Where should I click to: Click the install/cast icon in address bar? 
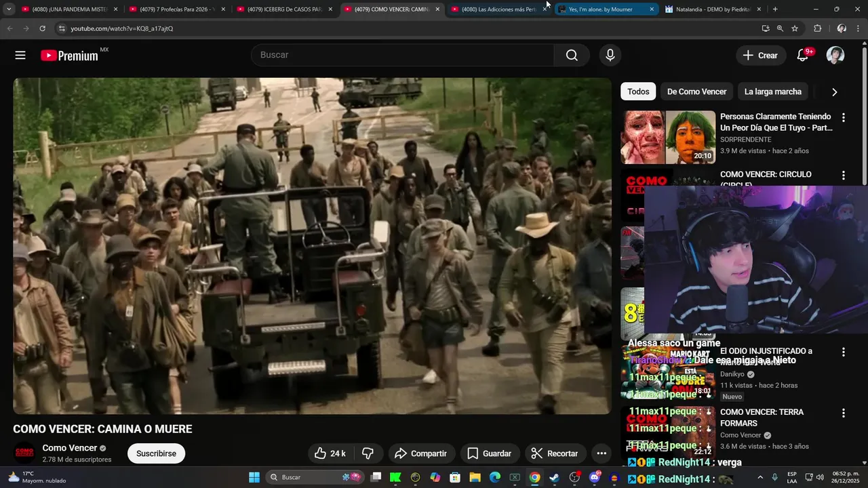pos(765,28)
